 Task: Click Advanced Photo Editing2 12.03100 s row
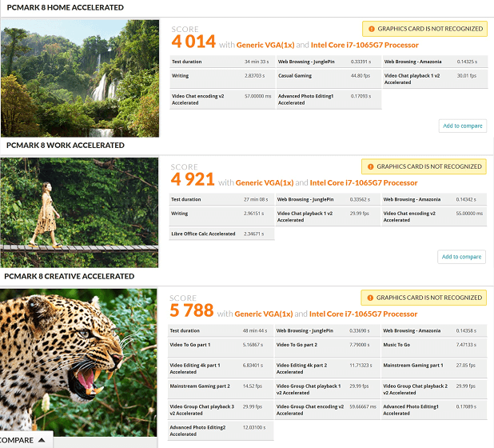221,430
